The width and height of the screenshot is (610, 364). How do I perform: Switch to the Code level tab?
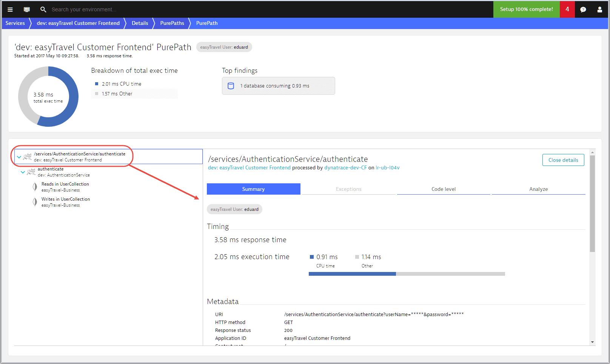tap(444, 189)
